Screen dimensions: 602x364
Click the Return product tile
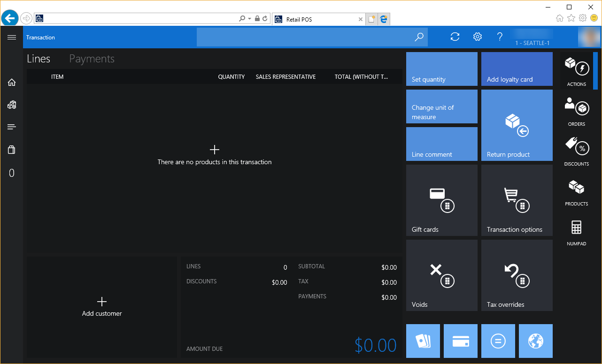click(x=517, y=125)
